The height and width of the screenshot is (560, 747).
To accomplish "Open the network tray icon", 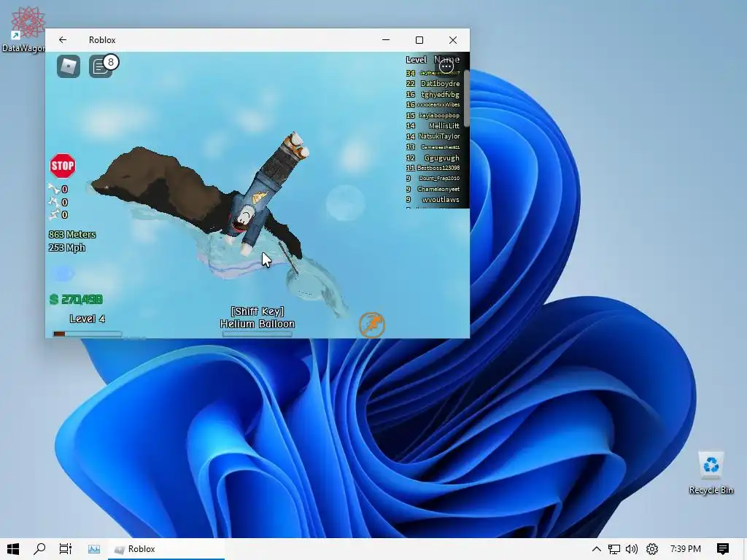I will [x=614, y=549].
